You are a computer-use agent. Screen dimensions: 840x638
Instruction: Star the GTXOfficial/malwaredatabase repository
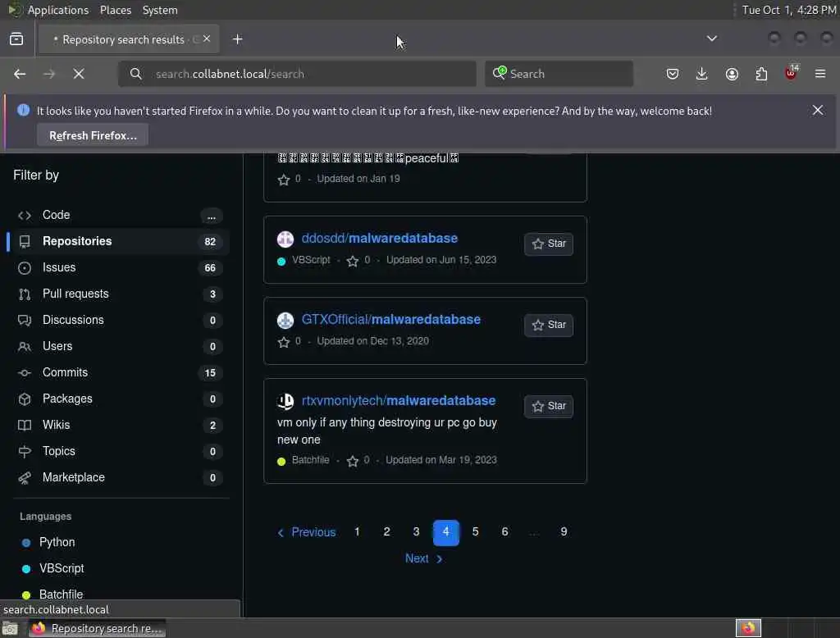(x=549, y=326)
